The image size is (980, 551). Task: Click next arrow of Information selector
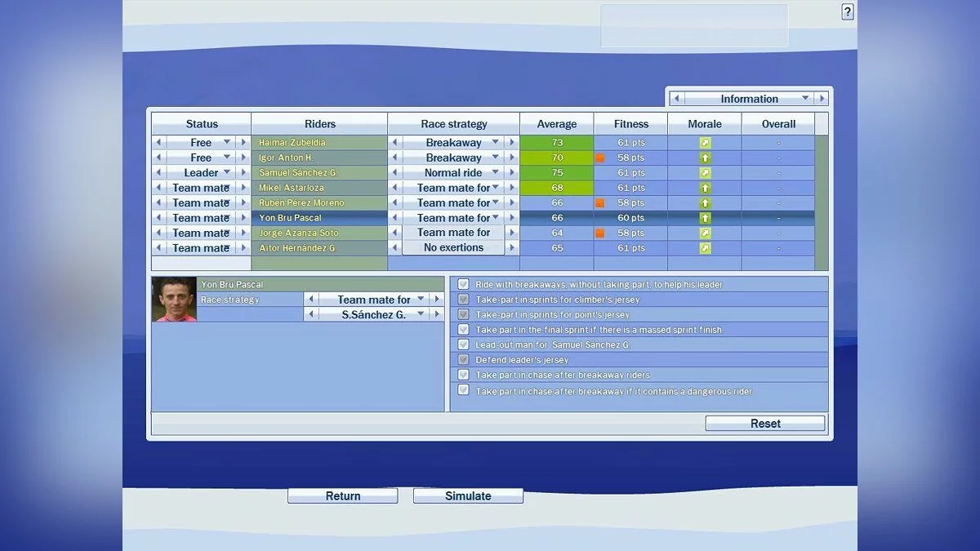coord(822,99)
